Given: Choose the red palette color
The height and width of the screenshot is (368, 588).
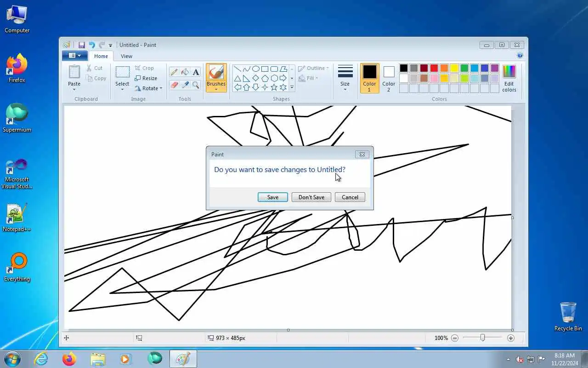Looking at the screenshot, I should pos(434,68).
